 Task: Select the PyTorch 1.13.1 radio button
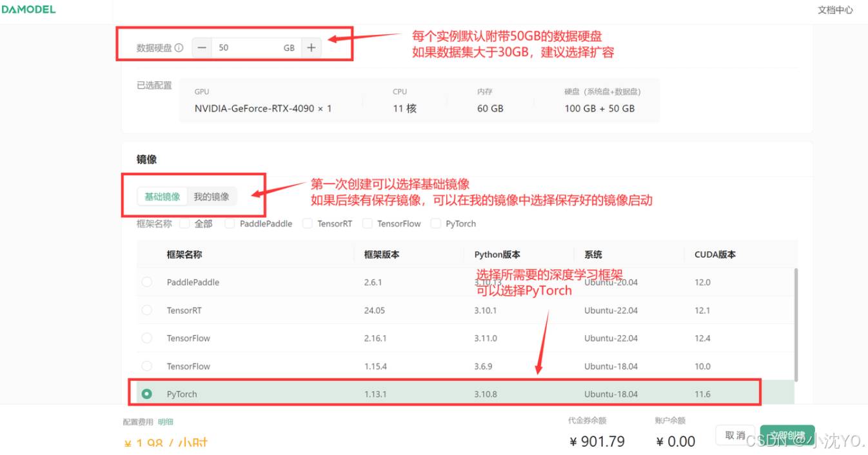(x=147, y=394)
